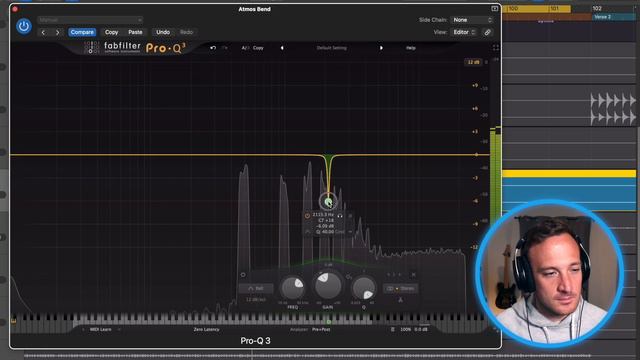Open the MIDI Learn dropdown arrow
Image resolution: width=640 pixels, height=360 pixels.
[119, 329]
